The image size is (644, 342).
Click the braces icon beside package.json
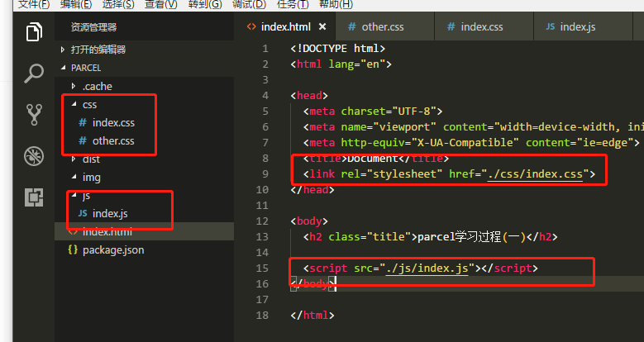(73, 249)
